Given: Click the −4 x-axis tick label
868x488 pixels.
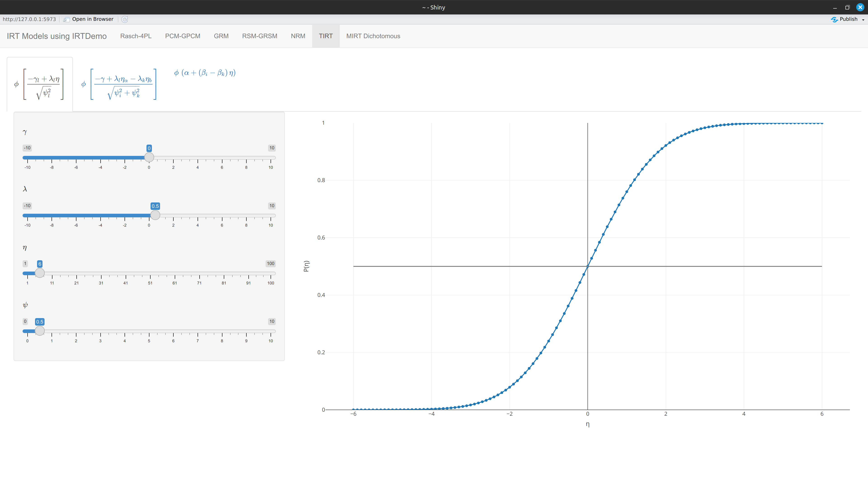Looking at the screenshot, I should click(431, 414).
